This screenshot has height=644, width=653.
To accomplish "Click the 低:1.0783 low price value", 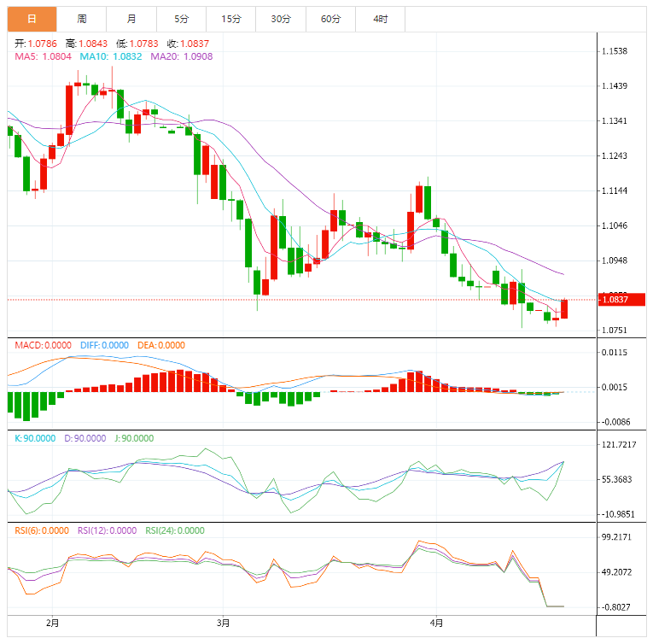I will pos(137,44).
